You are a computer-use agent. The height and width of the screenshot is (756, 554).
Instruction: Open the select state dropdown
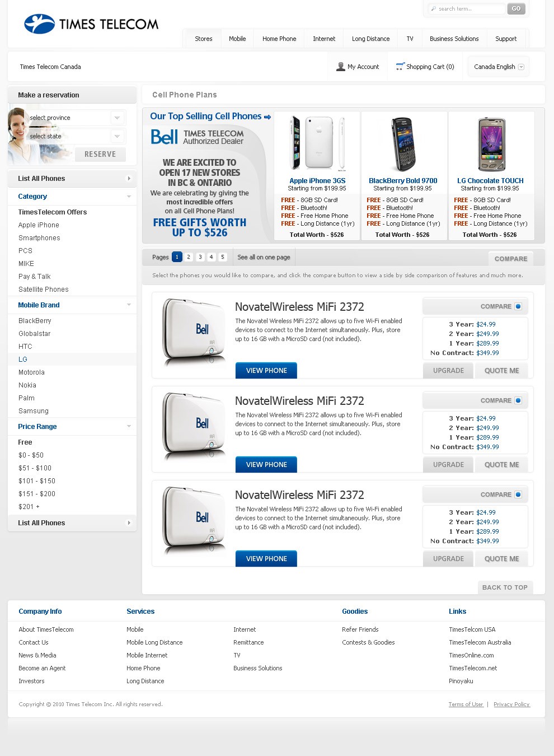[x=75, y=136]
